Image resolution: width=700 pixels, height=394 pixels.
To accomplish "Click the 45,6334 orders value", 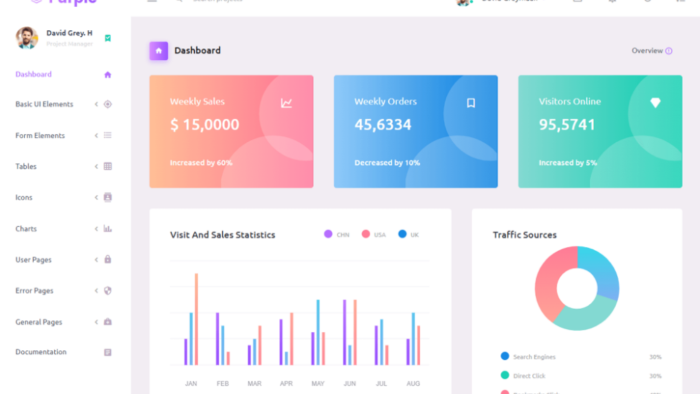I will coord(383,124).
